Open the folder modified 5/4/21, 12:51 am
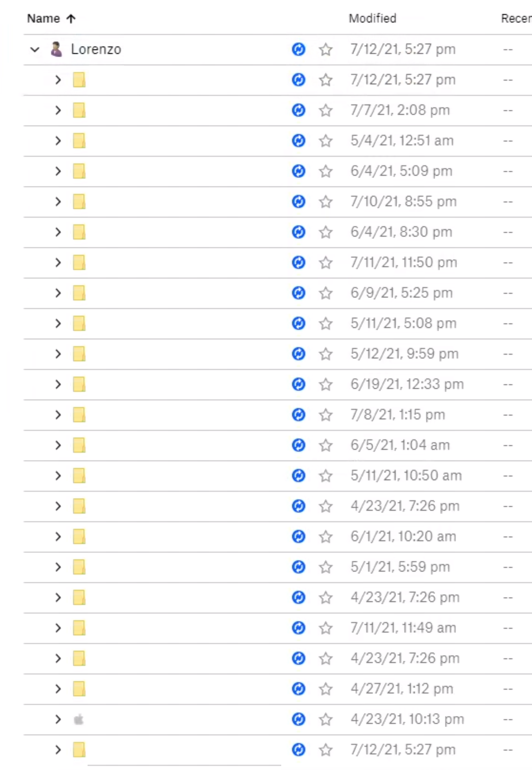This screenshot has width=532, height=770. coord(79,140)
